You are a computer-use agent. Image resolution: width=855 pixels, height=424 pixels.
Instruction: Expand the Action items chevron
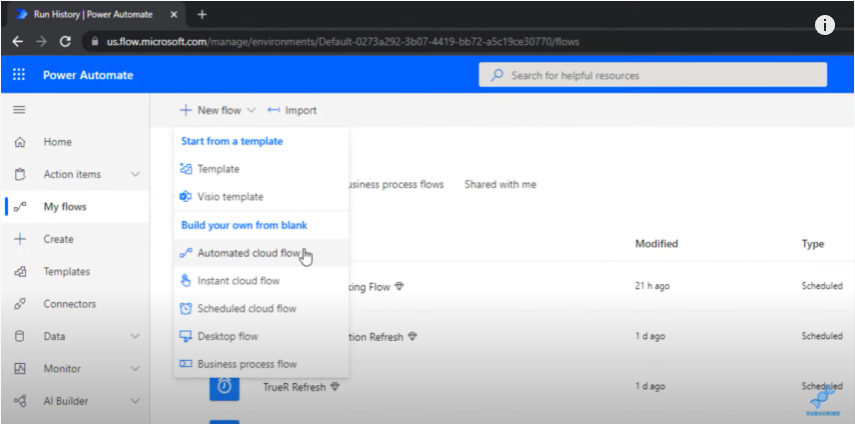[x=135, y=174]
